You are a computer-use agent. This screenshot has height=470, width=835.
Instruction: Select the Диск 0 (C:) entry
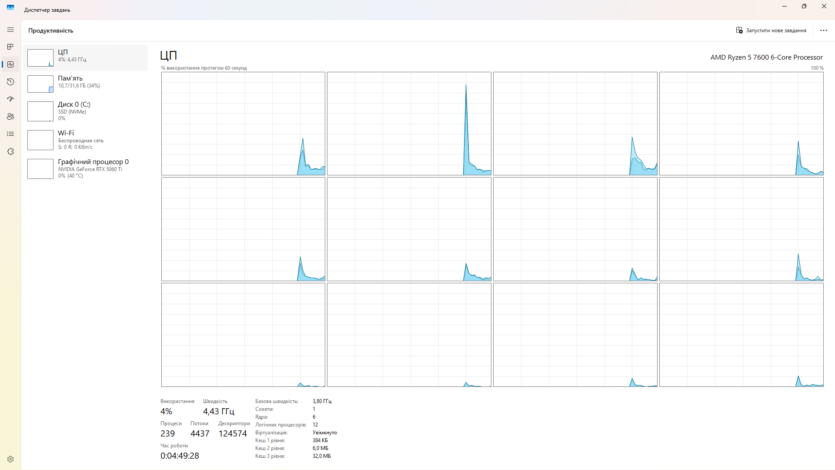click(x=85, y=112)
